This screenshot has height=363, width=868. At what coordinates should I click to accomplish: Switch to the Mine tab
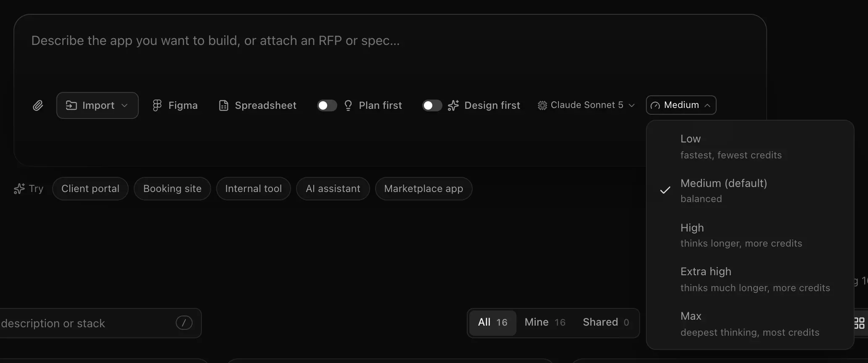point(545,322)
